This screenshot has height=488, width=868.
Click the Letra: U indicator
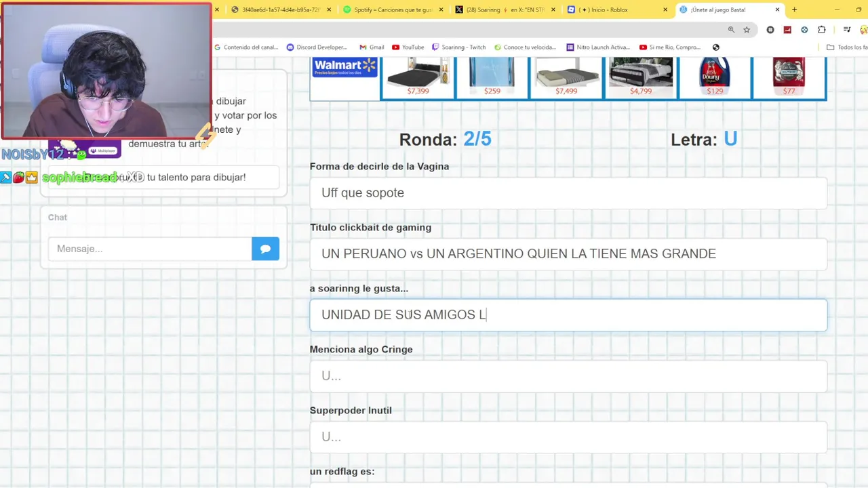pos(704,139)
